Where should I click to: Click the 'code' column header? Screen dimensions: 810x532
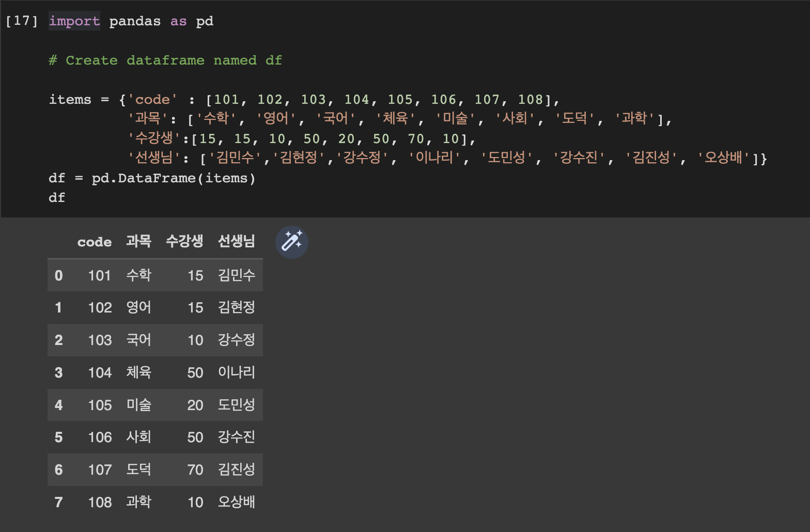(x=95, y=242)
